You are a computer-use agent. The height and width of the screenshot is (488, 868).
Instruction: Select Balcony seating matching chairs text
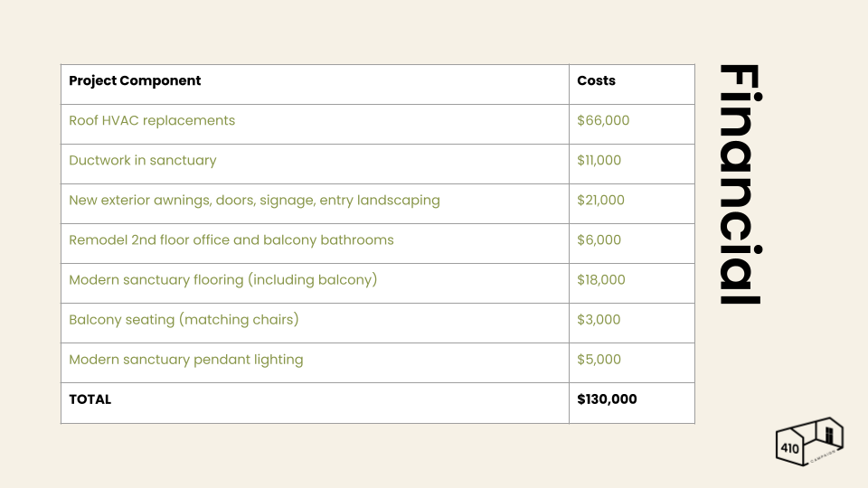tap(184, 320)
